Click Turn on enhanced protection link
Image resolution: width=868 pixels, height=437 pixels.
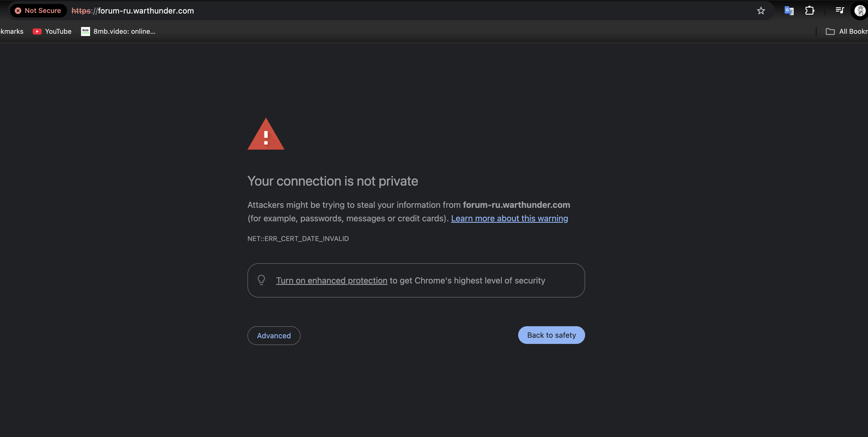click(x=332, y=280)
